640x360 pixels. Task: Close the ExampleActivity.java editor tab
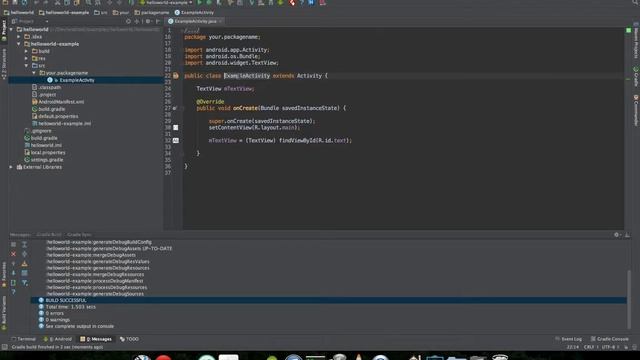coord(221,21)
